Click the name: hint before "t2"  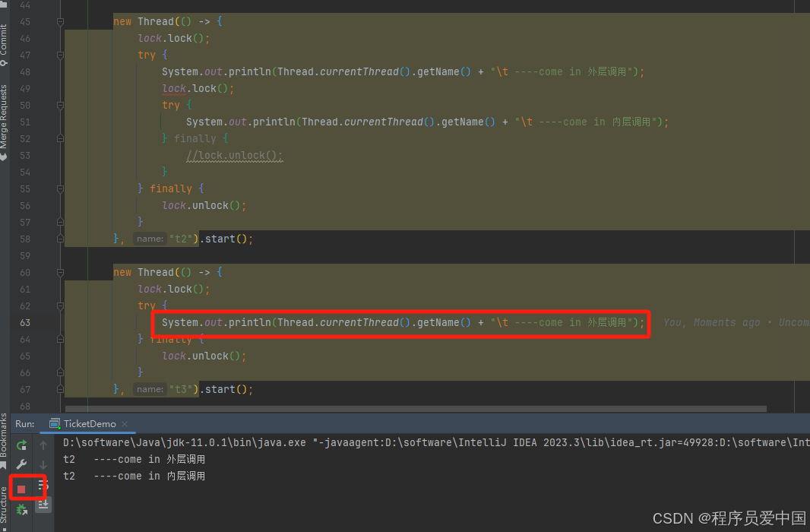click(x=150, y=239)
